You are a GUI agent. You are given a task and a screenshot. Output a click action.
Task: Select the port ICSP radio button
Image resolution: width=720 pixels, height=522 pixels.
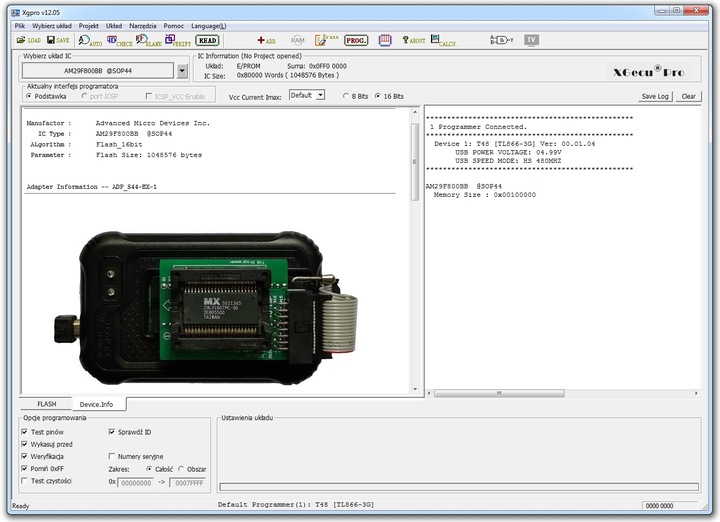click(x=99, y=96)
